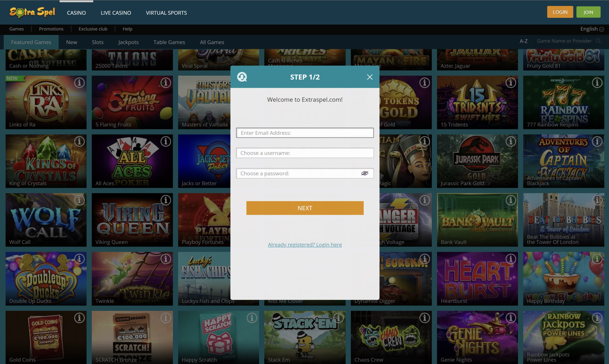Screen dimensions: 609x364
Task: Open info icon on Genie Nights
Action: pos(511,318)
